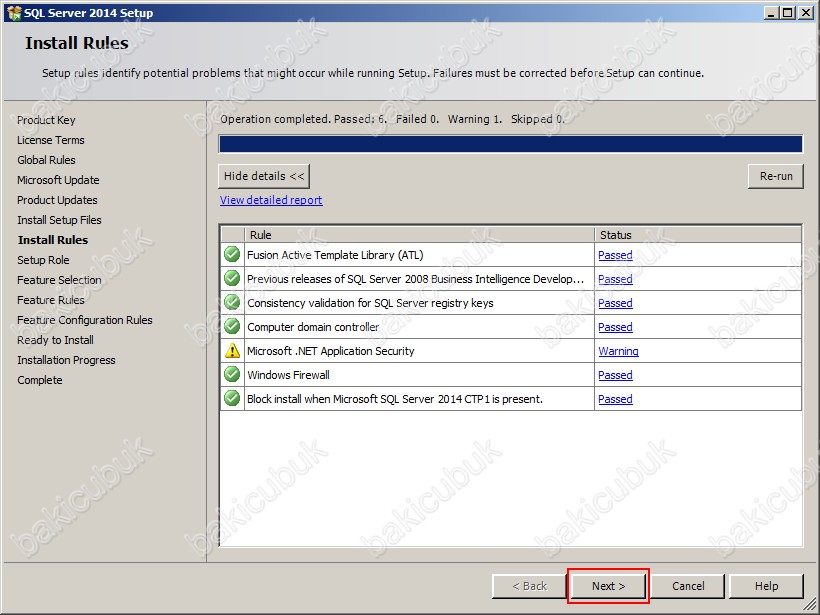Viewport: 820px width, 615px height.
Task: Open Passed status for Consistency validation rule
Action: [615, 303]
